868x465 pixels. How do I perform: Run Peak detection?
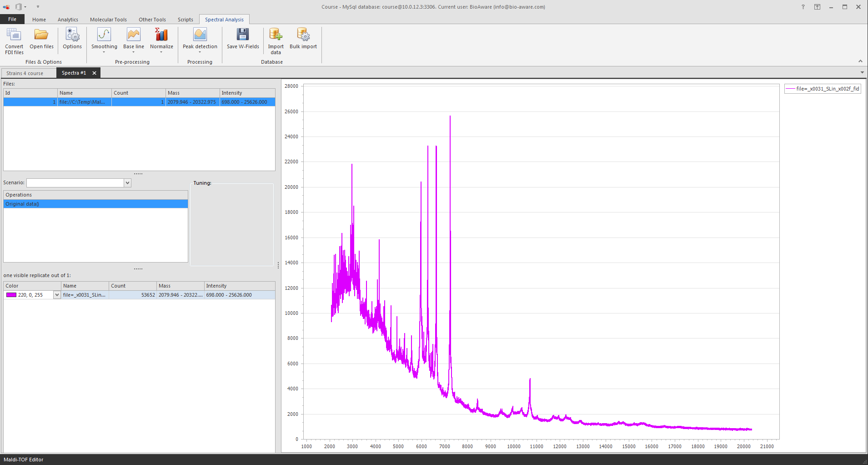click(x=200, y=36)
